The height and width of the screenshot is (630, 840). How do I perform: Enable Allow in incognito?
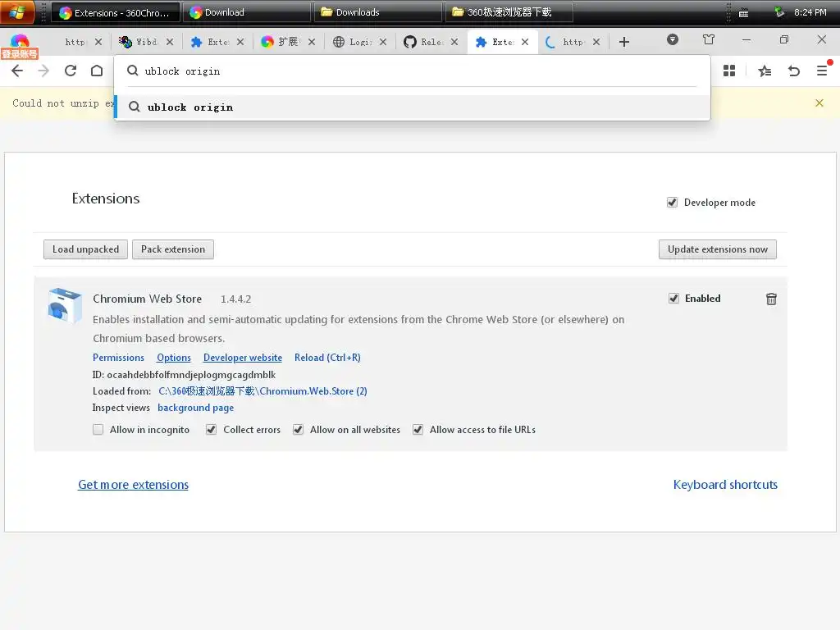[98, 430]
